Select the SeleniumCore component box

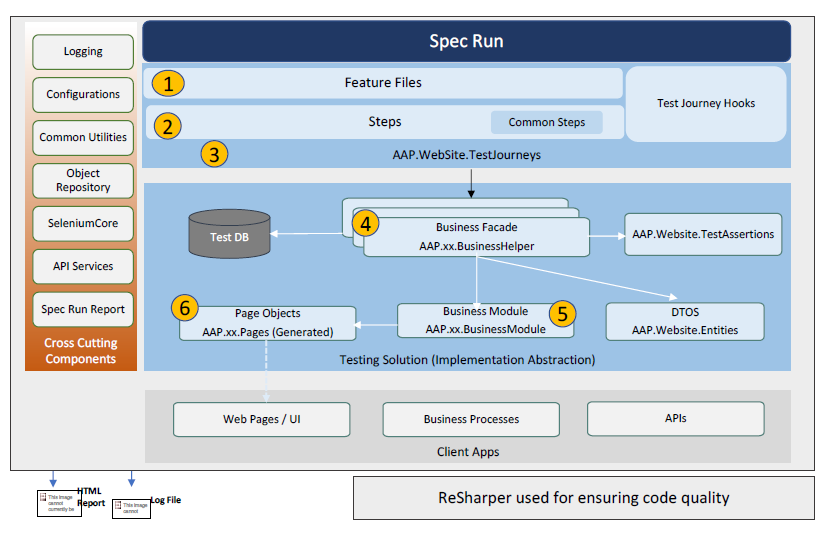(83, 224)
